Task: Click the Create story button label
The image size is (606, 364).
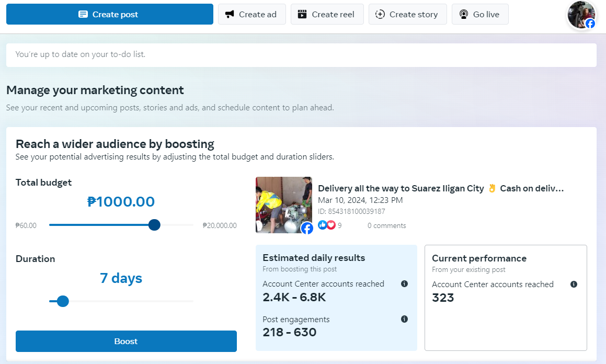Action: pos(414,14)
